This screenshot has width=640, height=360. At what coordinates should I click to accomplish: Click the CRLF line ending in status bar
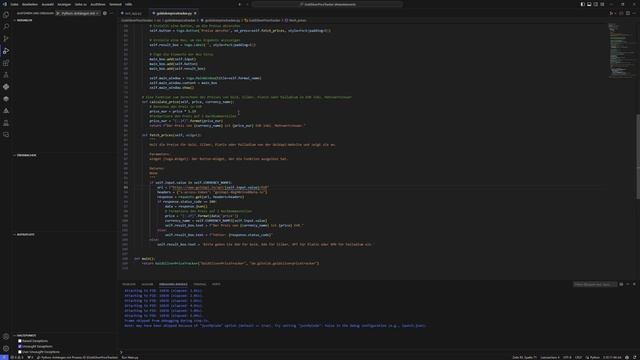click(x=578, y=357)
